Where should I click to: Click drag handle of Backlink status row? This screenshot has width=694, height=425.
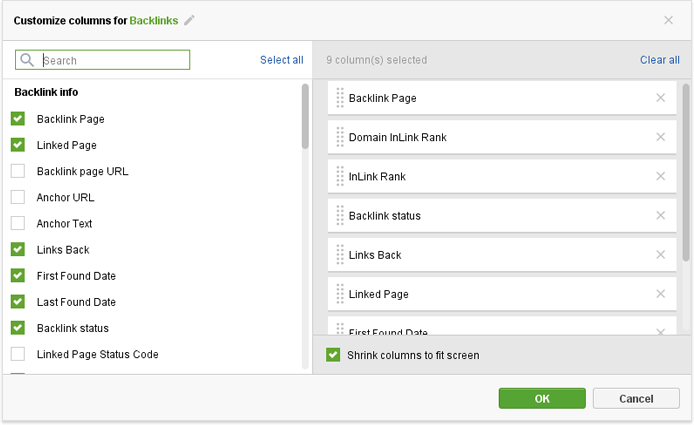click(x=340, y=216)
